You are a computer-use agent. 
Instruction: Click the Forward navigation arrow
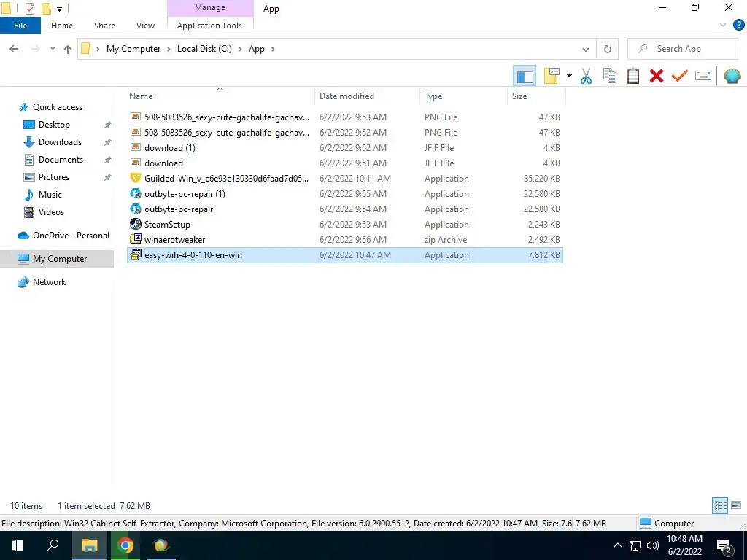(x=35, y=49)
